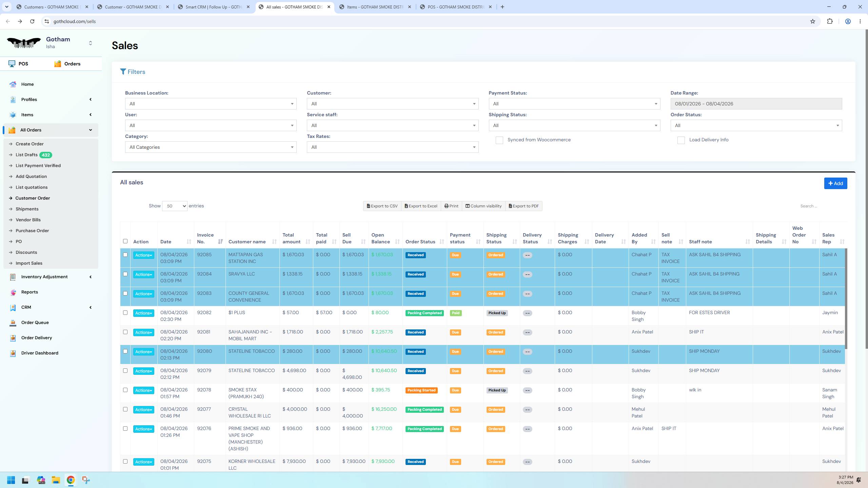Viewport: 868px width, 488px height.
Task: Open File Explorer from the taskbar
Action: click(x=56, y=480)
